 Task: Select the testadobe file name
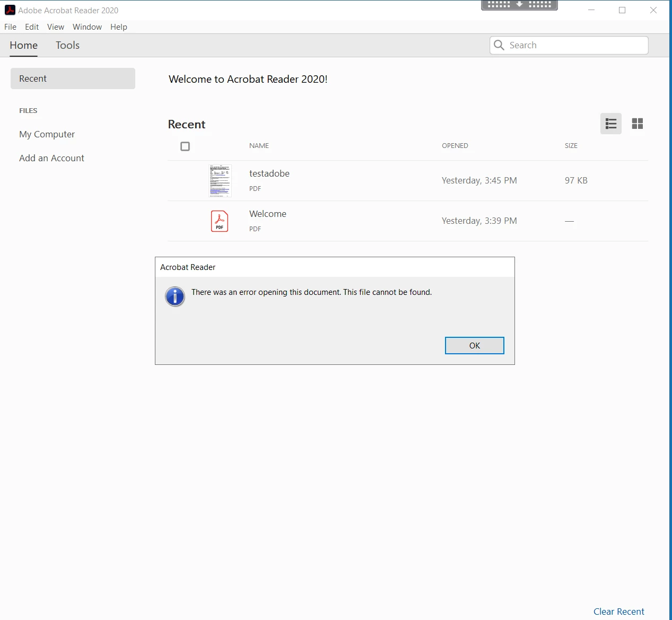269,173
